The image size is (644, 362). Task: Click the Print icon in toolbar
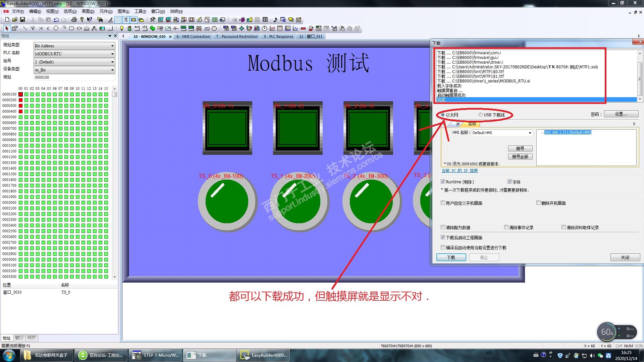(x=74, y=20)
